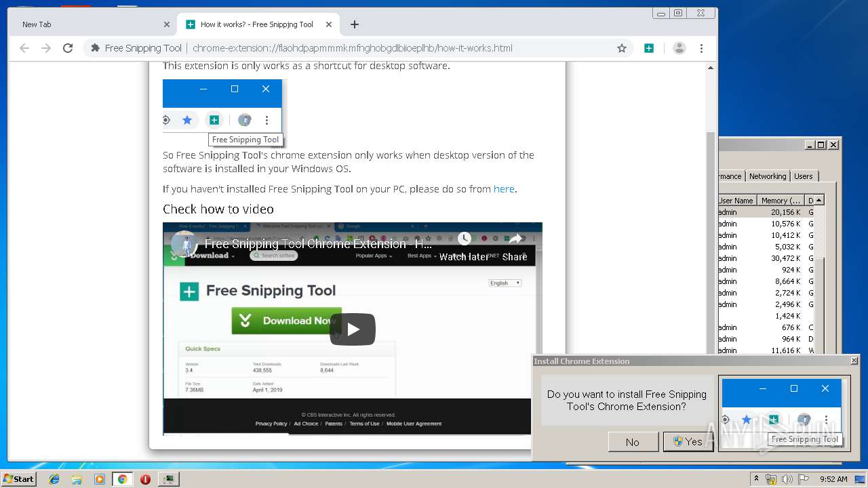Image resolution: width=868 pixels, height=488 pixels.
Task: Select the How it works? tab
Action: [x=258, y=24]
